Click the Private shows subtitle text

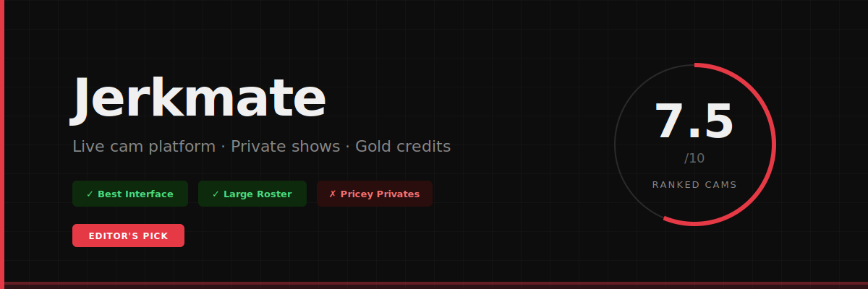tap(286, 147)
